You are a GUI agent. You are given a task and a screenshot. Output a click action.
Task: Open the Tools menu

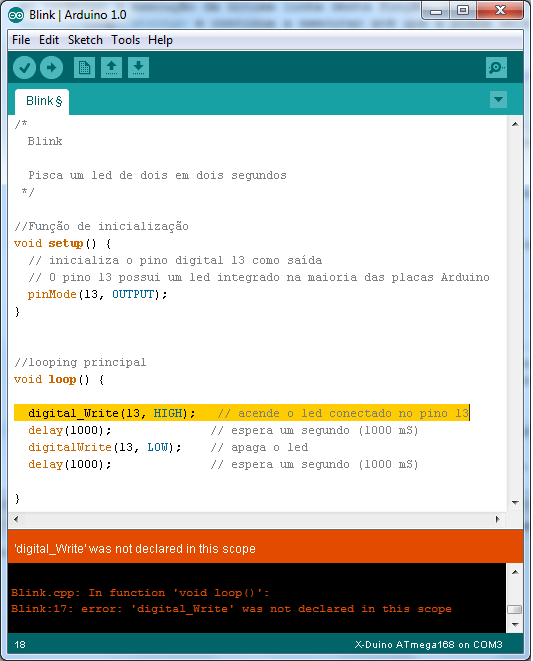coord(125,40)
